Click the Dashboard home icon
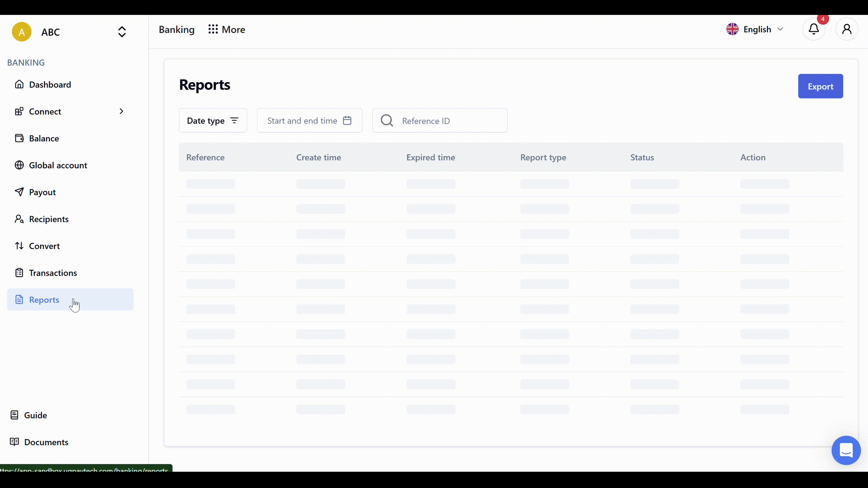The width and height of the screenshot is (868, 488). click(x=19, y=84)
